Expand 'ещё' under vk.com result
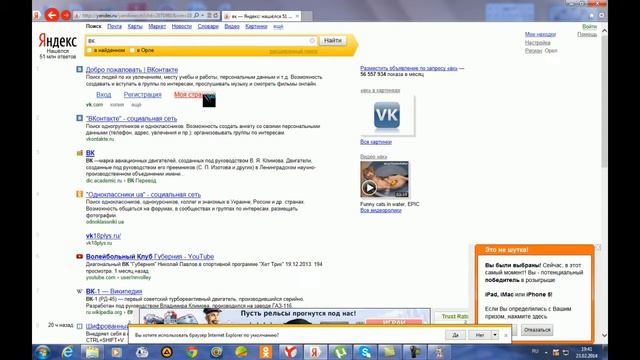 coord(136,105)
